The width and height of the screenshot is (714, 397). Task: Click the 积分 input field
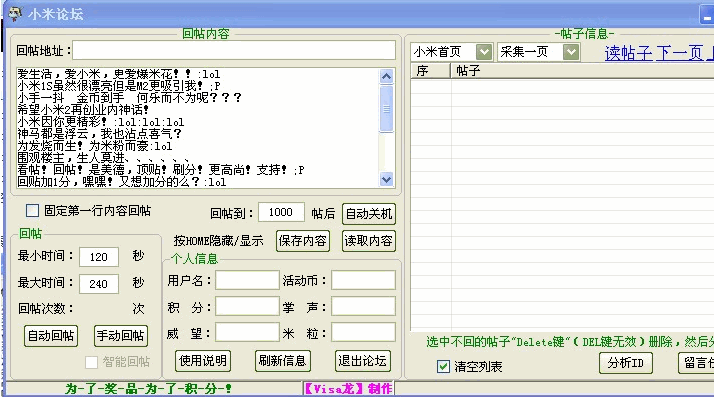click(247, 306)
